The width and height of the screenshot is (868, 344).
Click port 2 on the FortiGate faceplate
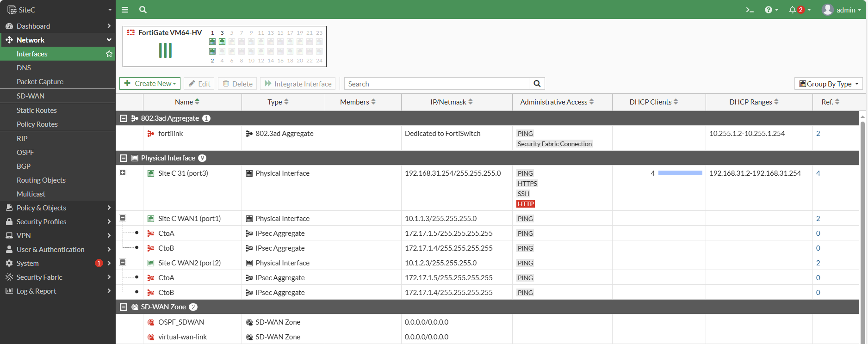(x=212, y=51)
